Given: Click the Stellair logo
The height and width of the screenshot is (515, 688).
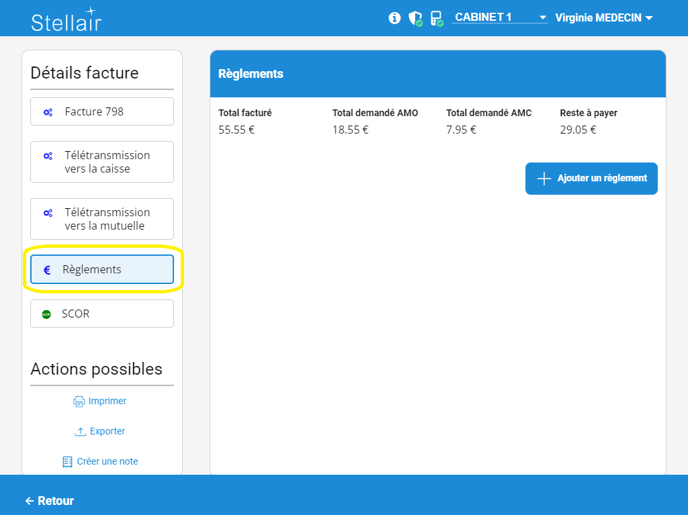Looking at the screenshot, I should tap(66, 21).
